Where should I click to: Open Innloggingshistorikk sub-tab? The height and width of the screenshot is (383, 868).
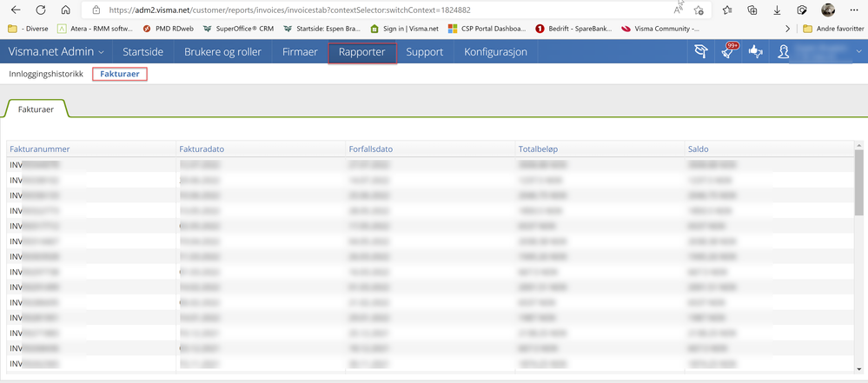click(x=46, y=74)
